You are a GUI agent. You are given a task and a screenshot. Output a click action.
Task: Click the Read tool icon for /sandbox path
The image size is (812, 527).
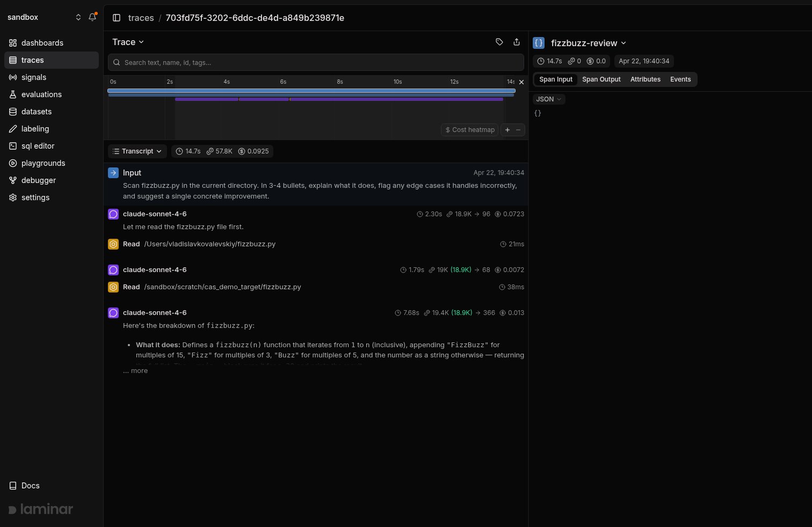tap(113, 287)
